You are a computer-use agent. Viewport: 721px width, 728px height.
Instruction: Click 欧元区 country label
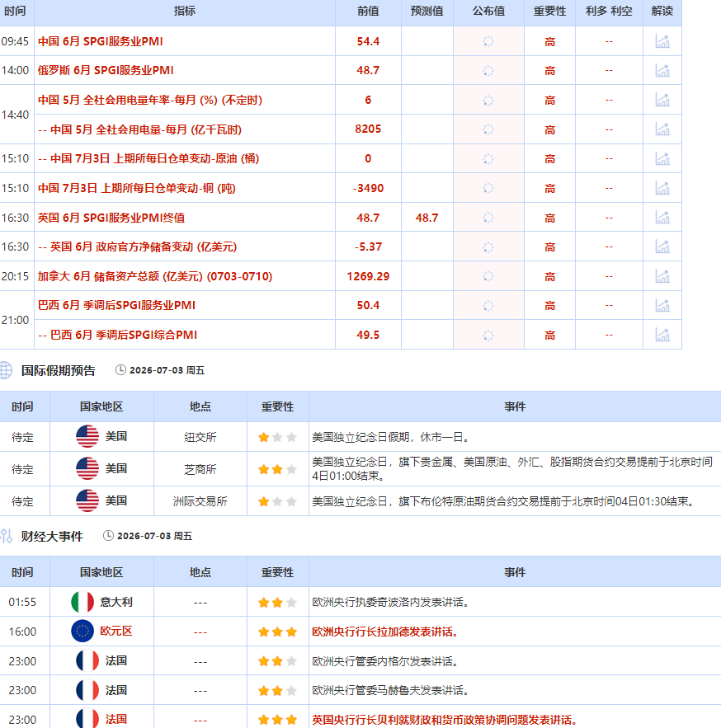pos(116,631)
